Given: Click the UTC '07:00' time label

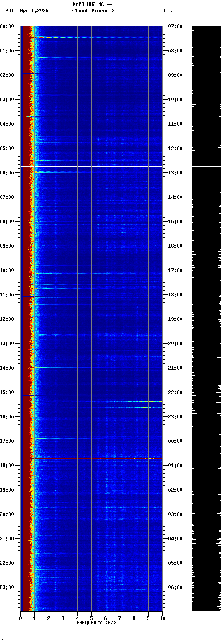Looking at the screenshot, I should point(175,26).
